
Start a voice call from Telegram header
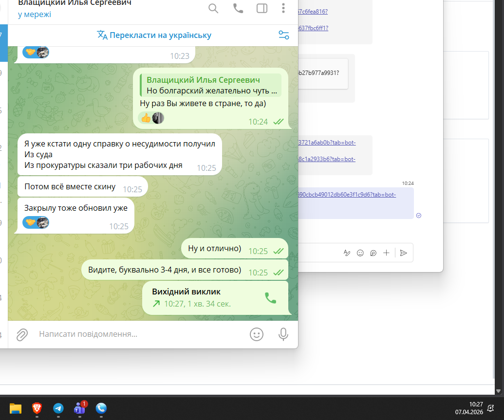(x=238, y=8)
